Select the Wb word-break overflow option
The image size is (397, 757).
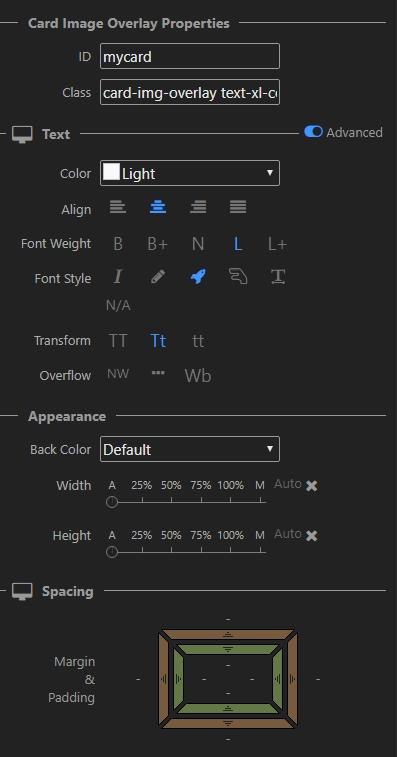coord(198,376)
